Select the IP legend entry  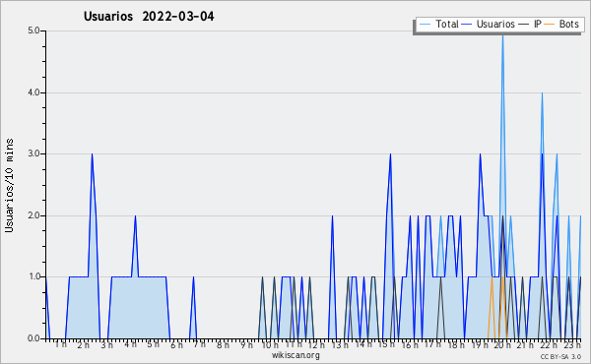click(530, 24)
